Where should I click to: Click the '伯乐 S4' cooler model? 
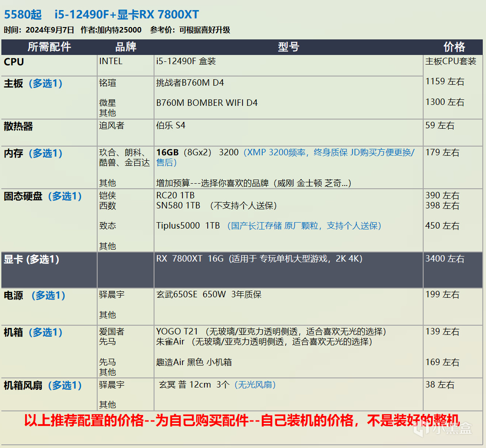(x=171, y=126)
